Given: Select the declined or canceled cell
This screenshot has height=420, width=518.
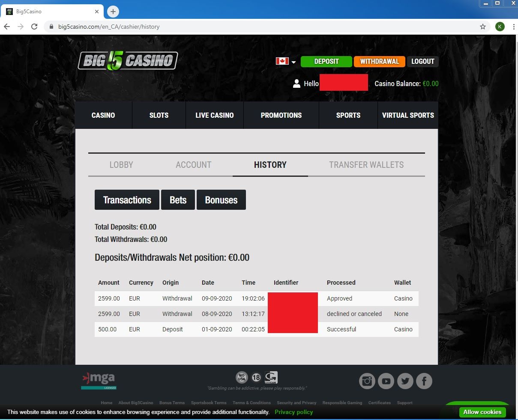Looking at the screenshot, I should [354, 314].
